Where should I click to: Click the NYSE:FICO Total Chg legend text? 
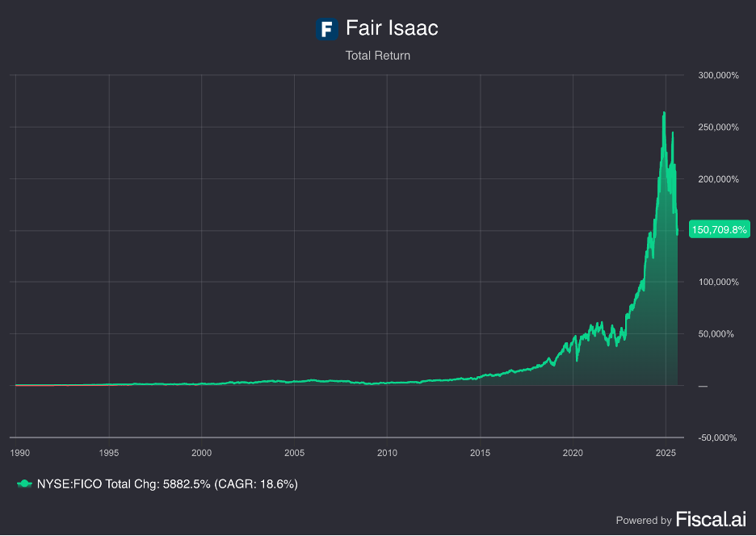pos(167,484)
